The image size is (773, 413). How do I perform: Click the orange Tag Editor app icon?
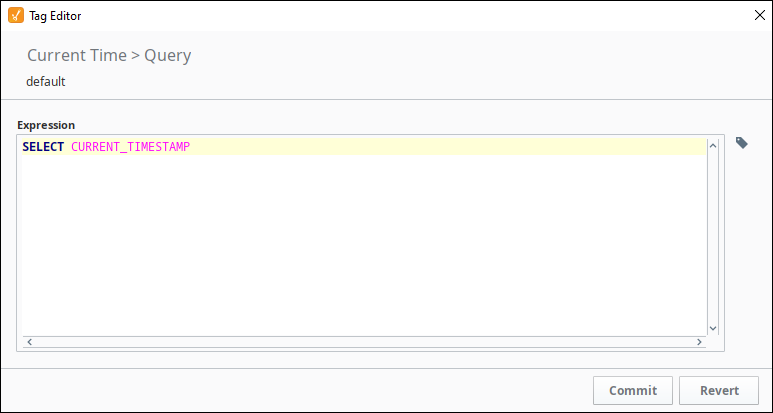click(x=16, y=15)
